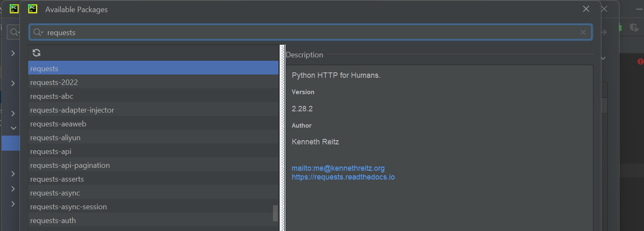Select the requests-async-session package
This screenshot has height=231, width=644.
pyautogui.click(x=153, y=206)
